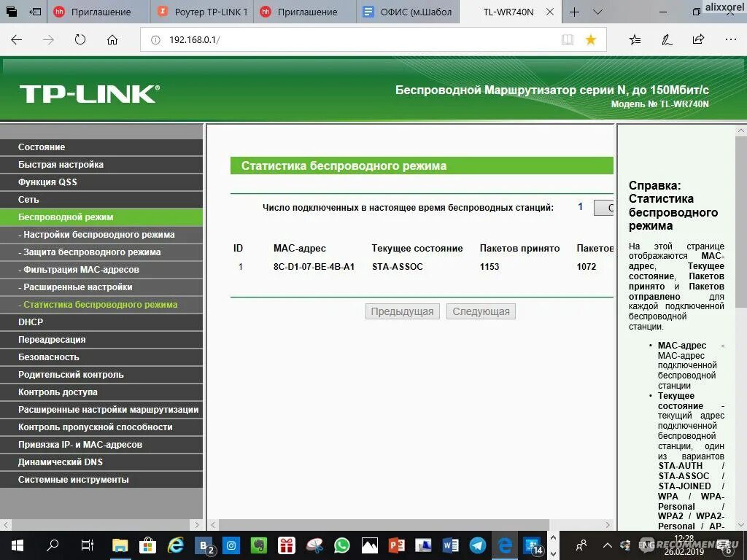Open the Переадресация menu section
747x560 pixels.
[101, 340]
